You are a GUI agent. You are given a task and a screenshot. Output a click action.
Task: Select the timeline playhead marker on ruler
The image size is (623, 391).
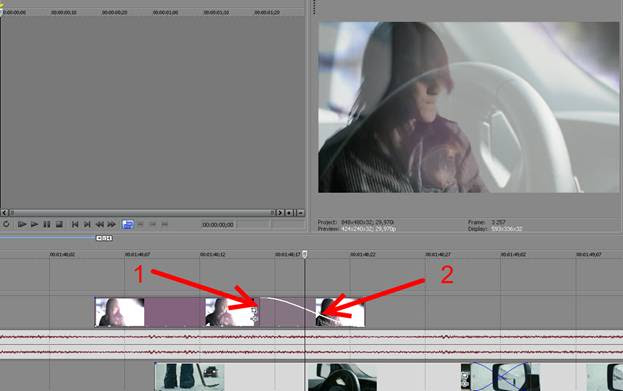click(x=305, y=254)
